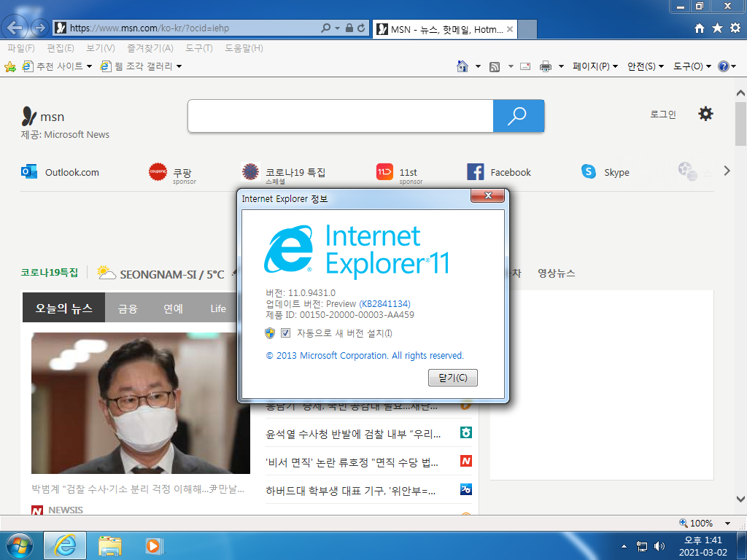Open Tools with the top-right gear icon

click(x=735, y=28)
